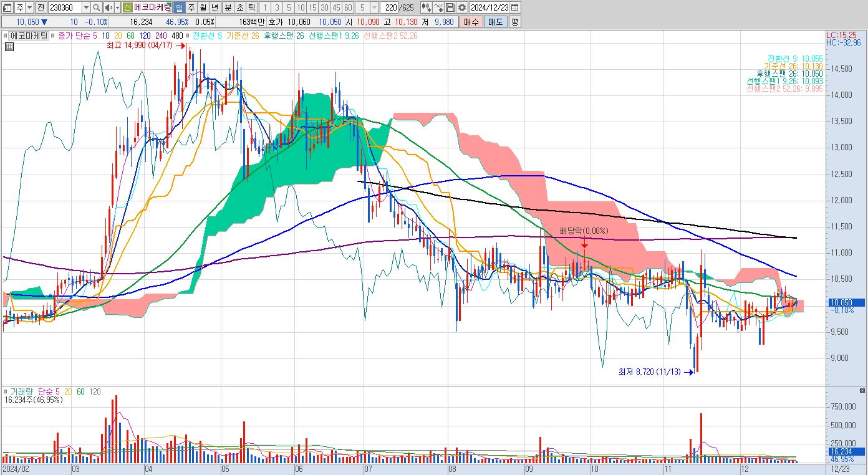Toggle the 거래량 volume legend marker
The image size is (868, 475).
point(6,392)
